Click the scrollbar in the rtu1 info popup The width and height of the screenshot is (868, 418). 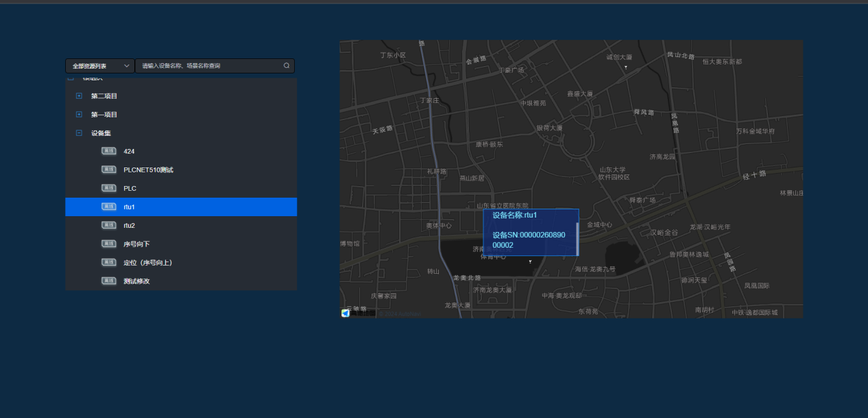(x=577, y=237)
